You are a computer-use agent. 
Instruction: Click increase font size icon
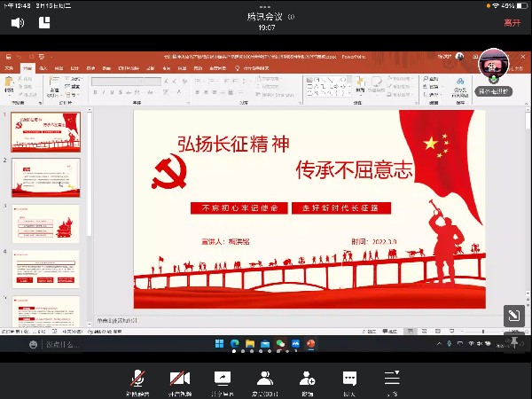click(166, 82)
